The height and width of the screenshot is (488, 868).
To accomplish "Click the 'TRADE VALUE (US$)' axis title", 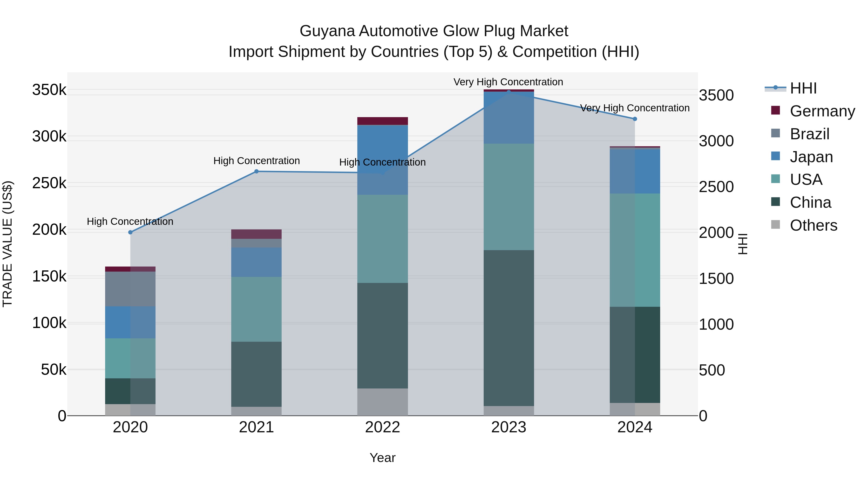I will tap(7, 244).
